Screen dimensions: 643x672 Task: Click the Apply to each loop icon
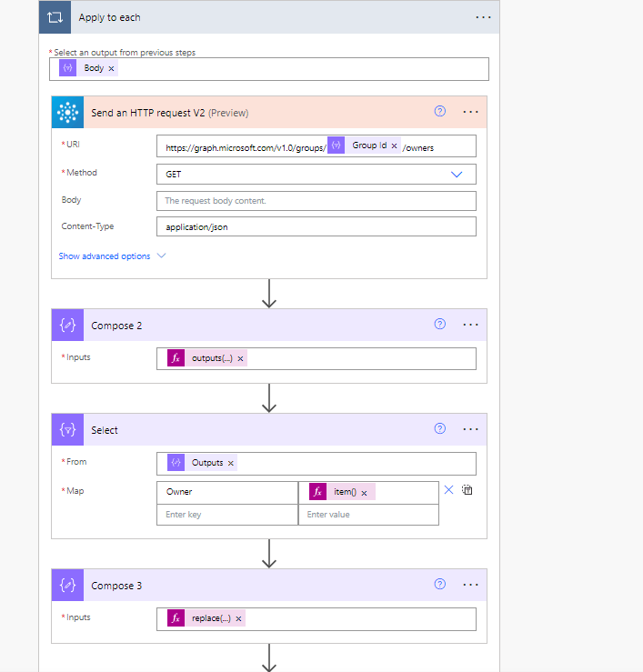point(55,17)
